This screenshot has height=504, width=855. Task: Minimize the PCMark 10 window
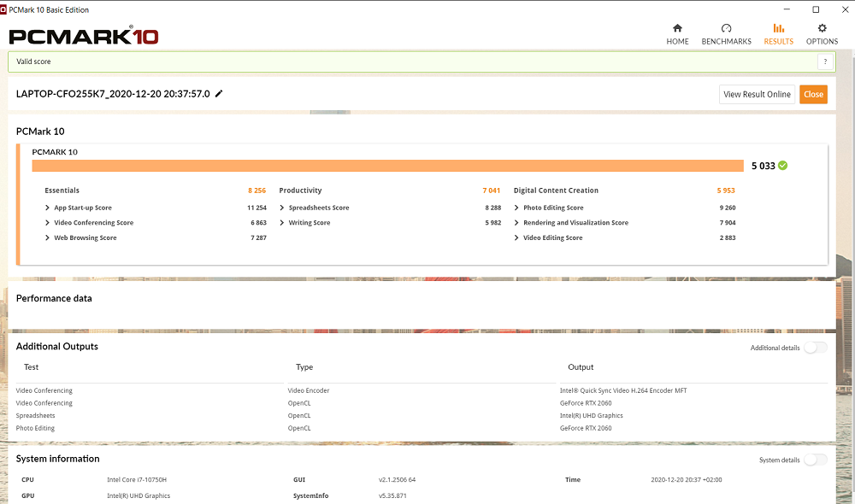coord(787,9)
